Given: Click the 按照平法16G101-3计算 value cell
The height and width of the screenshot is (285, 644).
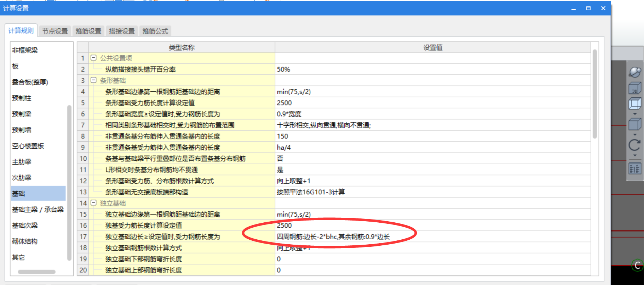Looking at the screenshot, I should click(433, 192).
